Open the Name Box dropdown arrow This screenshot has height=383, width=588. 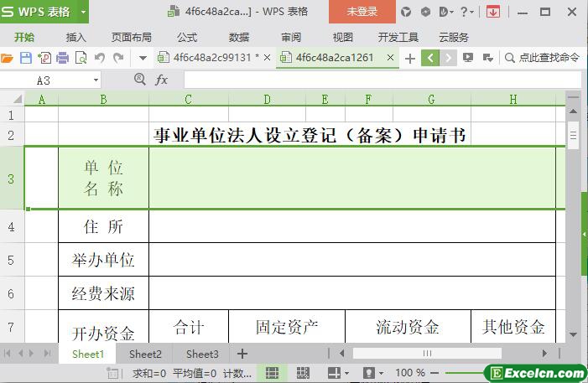coord(96,80)
